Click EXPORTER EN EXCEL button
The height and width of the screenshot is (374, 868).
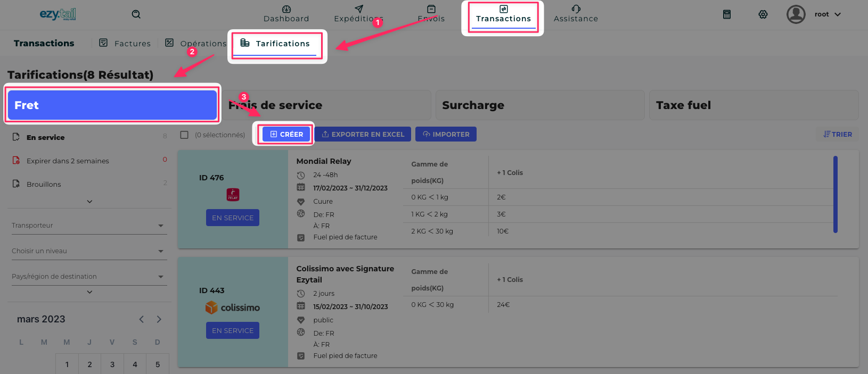click(x=363, y=134)
